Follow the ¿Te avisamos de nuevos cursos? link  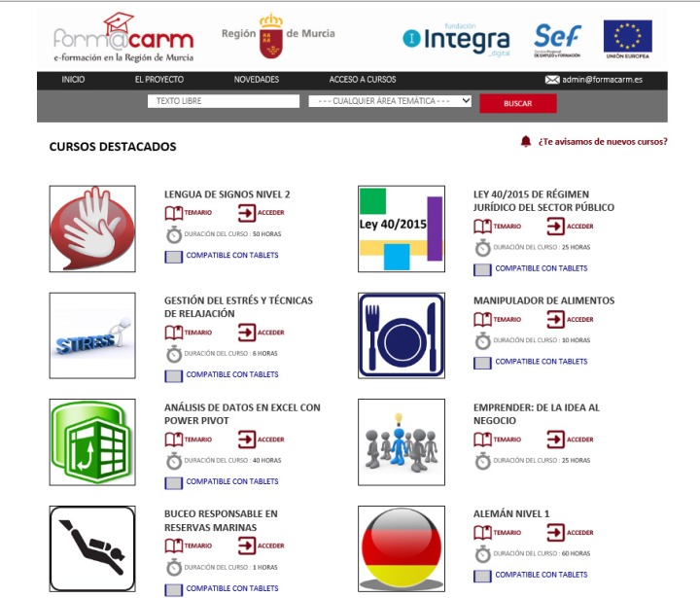pyautogui.click(x=603, y=142)
